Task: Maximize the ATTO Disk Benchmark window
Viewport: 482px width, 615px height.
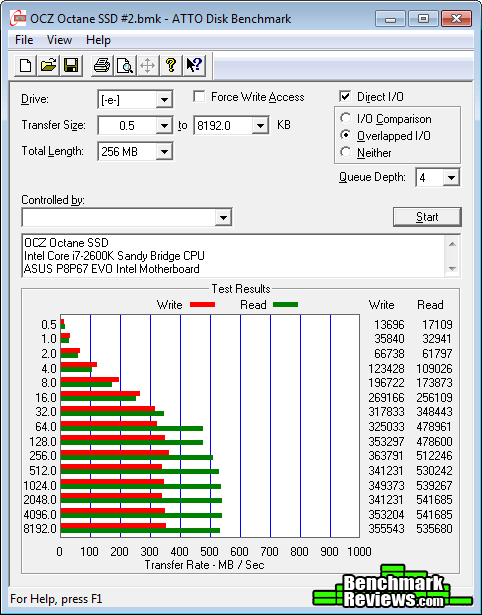Action: 423,18
